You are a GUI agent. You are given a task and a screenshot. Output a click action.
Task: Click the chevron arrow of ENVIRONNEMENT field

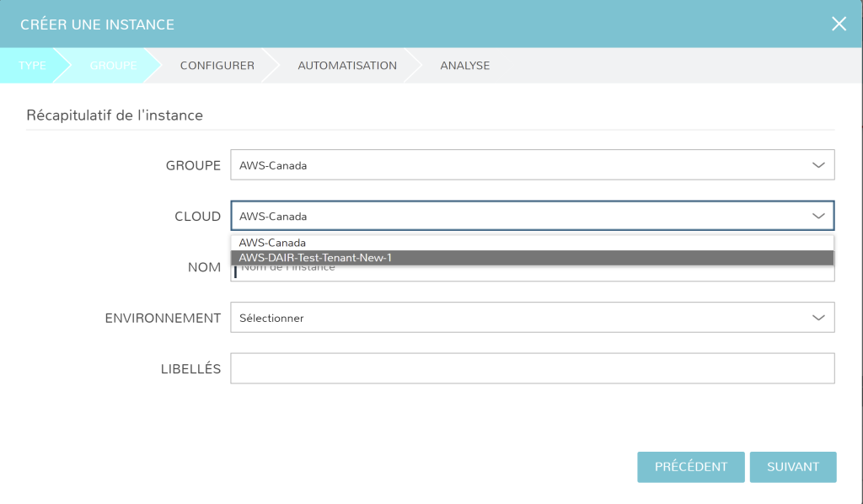(817, 318)
